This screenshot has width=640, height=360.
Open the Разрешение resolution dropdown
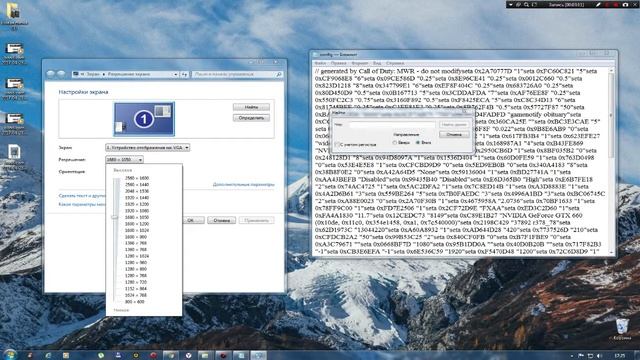124,160
